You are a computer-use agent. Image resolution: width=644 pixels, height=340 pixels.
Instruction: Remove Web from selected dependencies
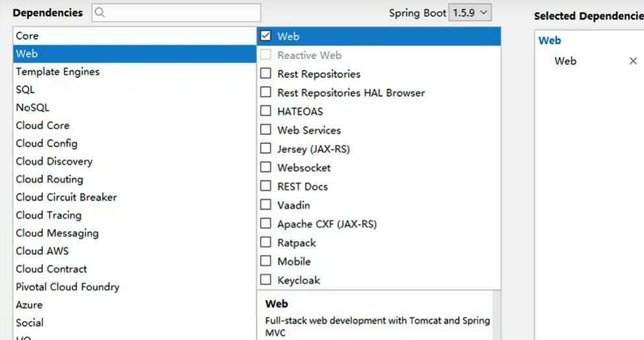click(x=633, y=61)
